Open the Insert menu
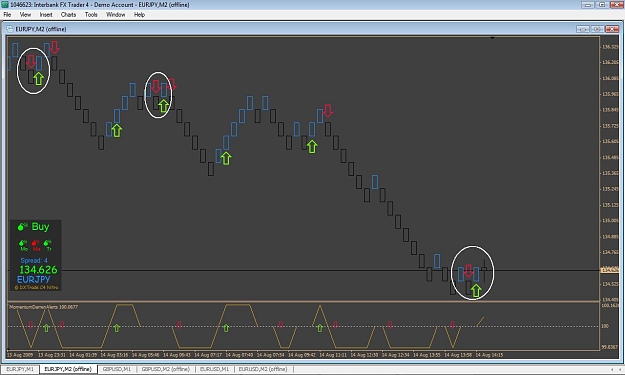 point(46,15)
